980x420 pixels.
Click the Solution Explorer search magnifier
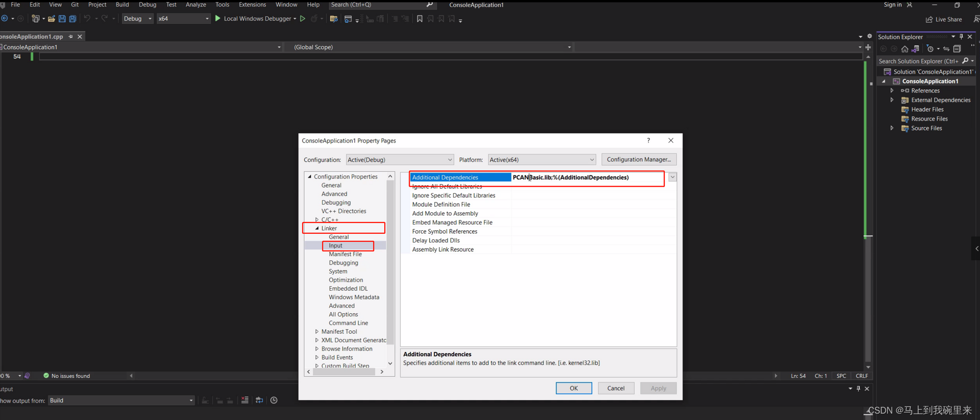(965, 61)
